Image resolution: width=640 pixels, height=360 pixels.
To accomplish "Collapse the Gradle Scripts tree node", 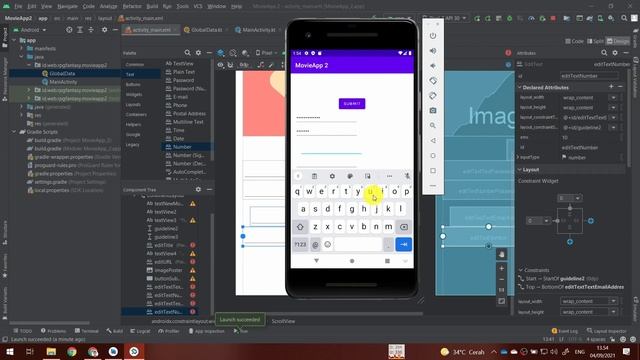I will (x=15, y=132).
